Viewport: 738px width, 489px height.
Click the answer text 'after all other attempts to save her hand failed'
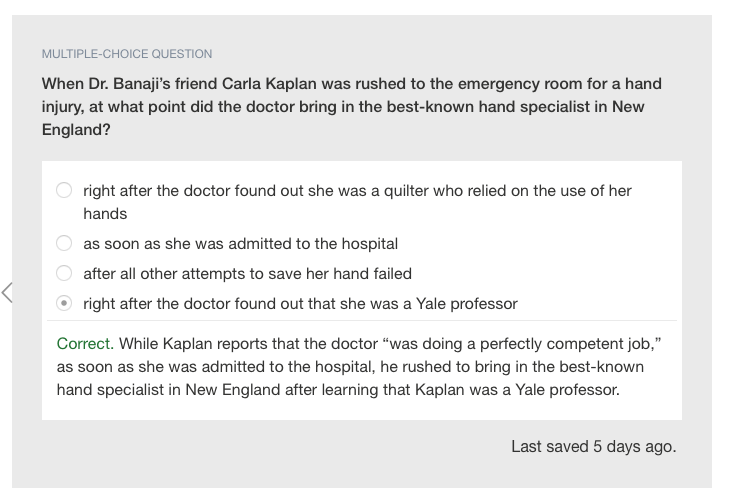pyautogui.click(x=248, y=273)
